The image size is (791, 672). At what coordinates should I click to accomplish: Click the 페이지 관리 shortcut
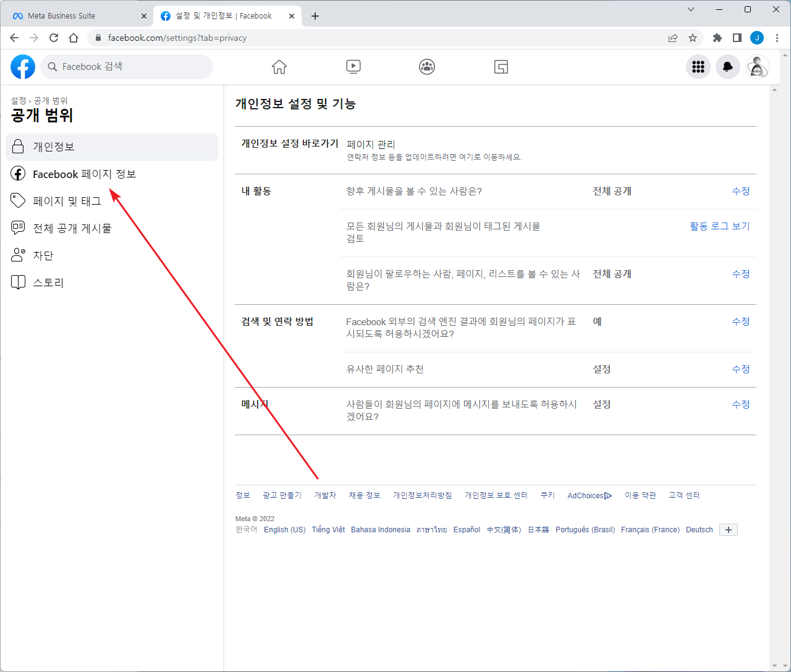click(x=371, y=144)
